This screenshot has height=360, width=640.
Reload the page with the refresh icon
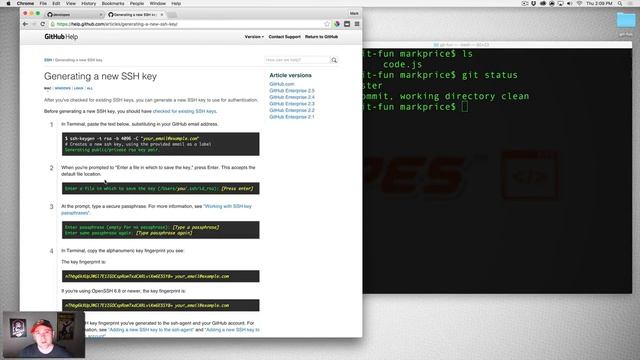click(x=42, y=24)
